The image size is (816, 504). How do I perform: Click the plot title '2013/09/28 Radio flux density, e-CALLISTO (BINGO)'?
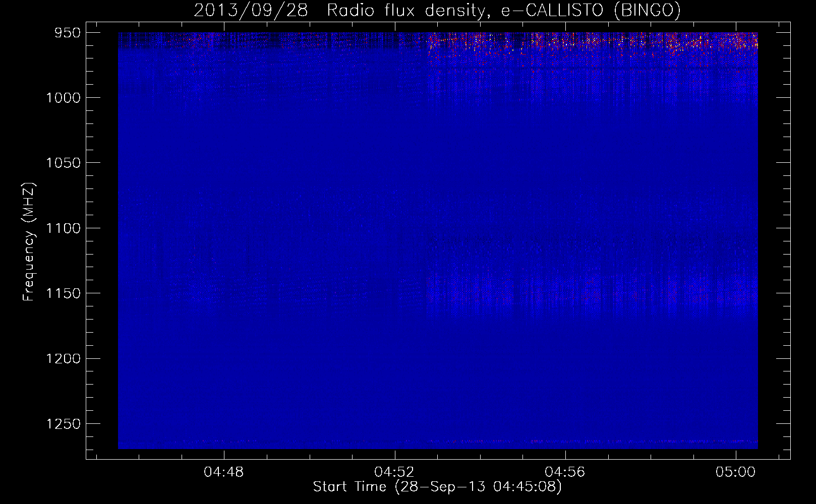pyautogui.click(x=437, y=11)
